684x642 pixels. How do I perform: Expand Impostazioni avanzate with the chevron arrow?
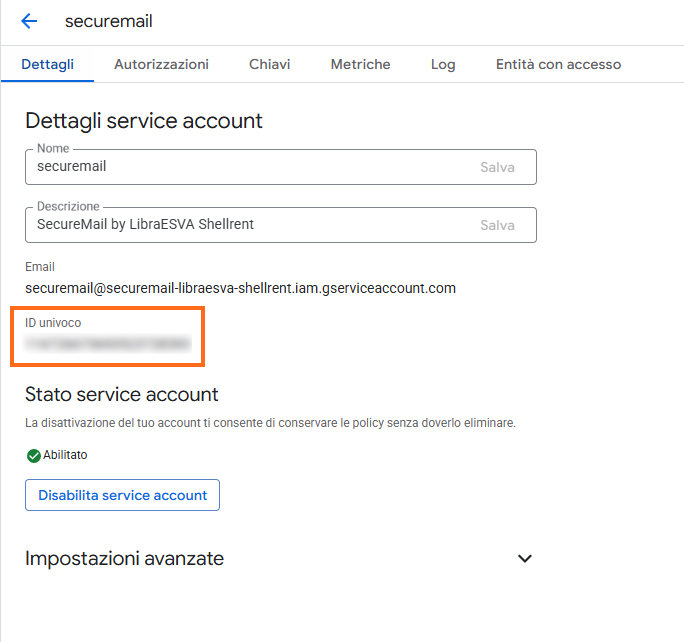coord(525,559)
